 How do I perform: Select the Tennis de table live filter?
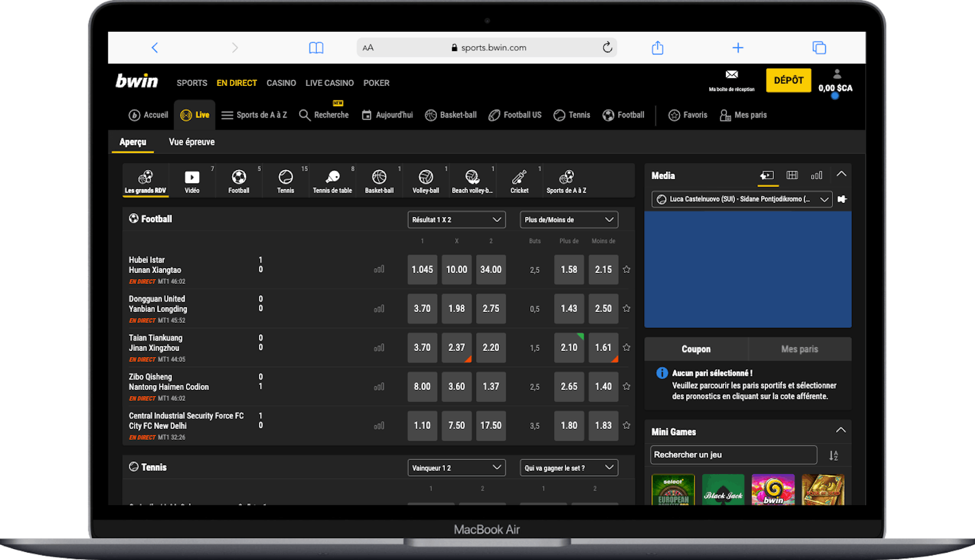point(332,180)
